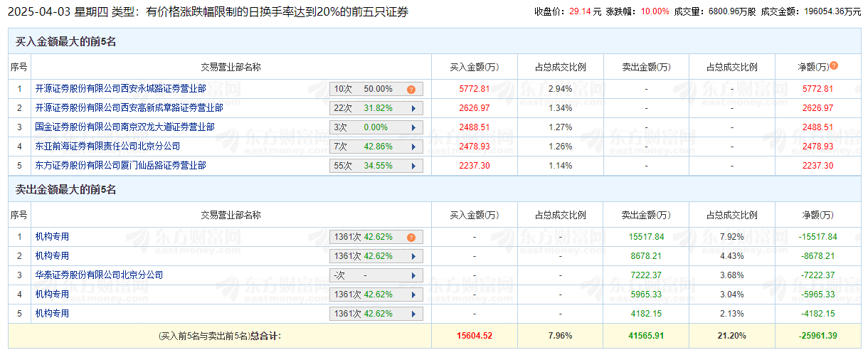Open 东亚前海证券北京分公司 link
Image resolution: width=868 pixels, height=355 pixels.
(107, 147)
